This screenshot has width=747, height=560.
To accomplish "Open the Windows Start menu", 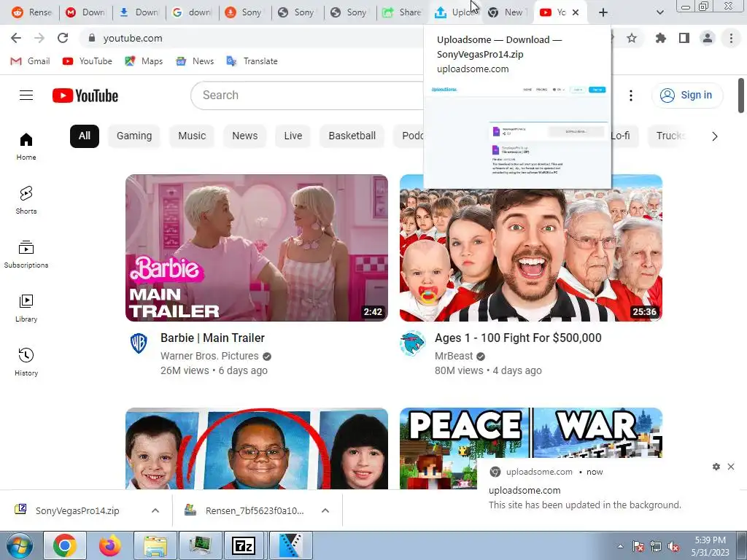I will [19, 545].
